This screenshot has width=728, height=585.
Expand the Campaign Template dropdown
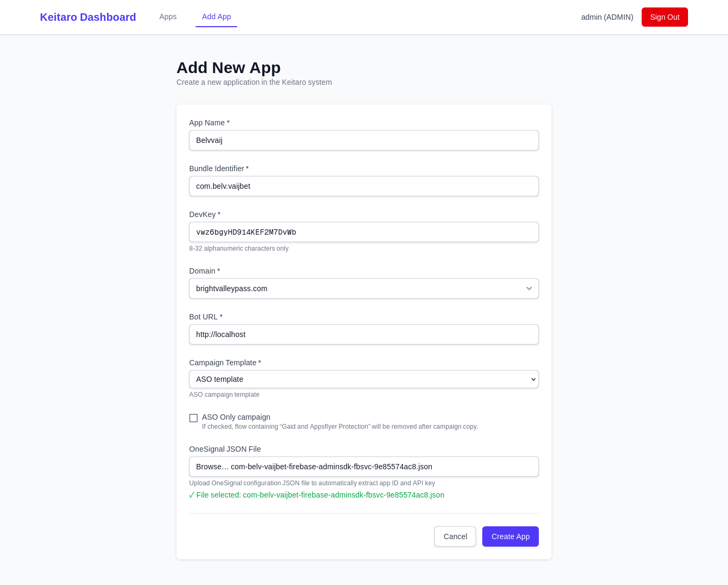(x=357, y=379)
